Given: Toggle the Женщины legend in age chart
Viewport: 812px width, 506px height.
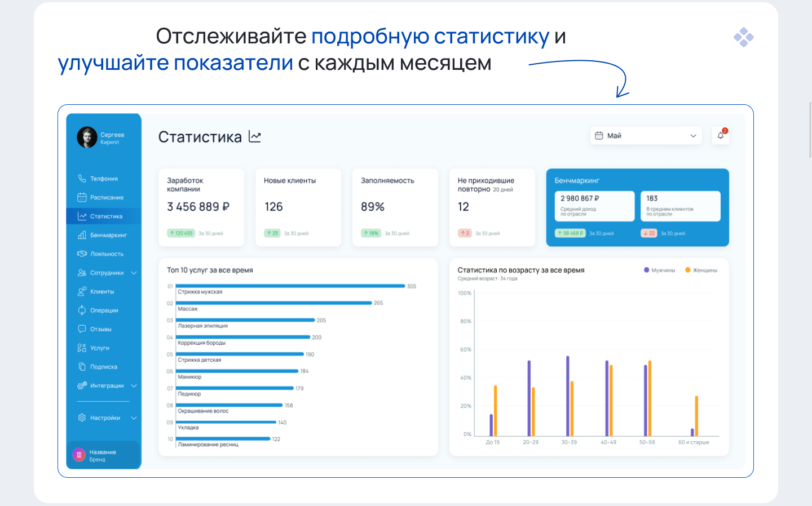Looking at the screenshot, I should pyautogui.click(x=701, y=270).
